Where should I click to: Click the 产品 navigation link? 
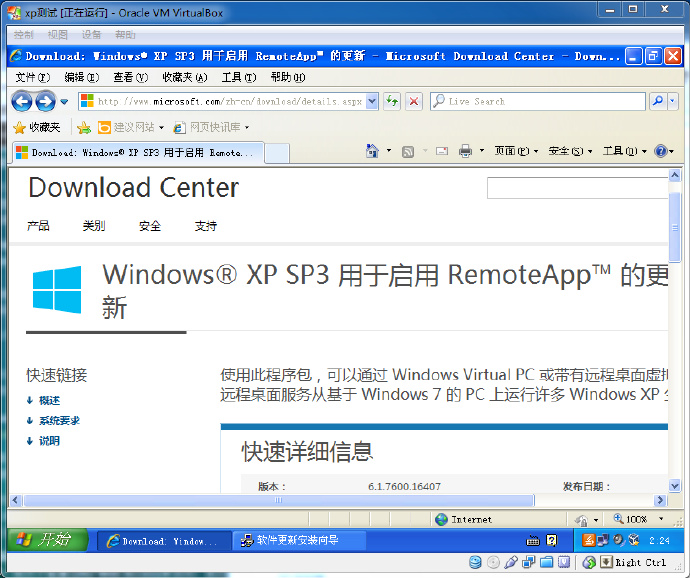point(38,226)
